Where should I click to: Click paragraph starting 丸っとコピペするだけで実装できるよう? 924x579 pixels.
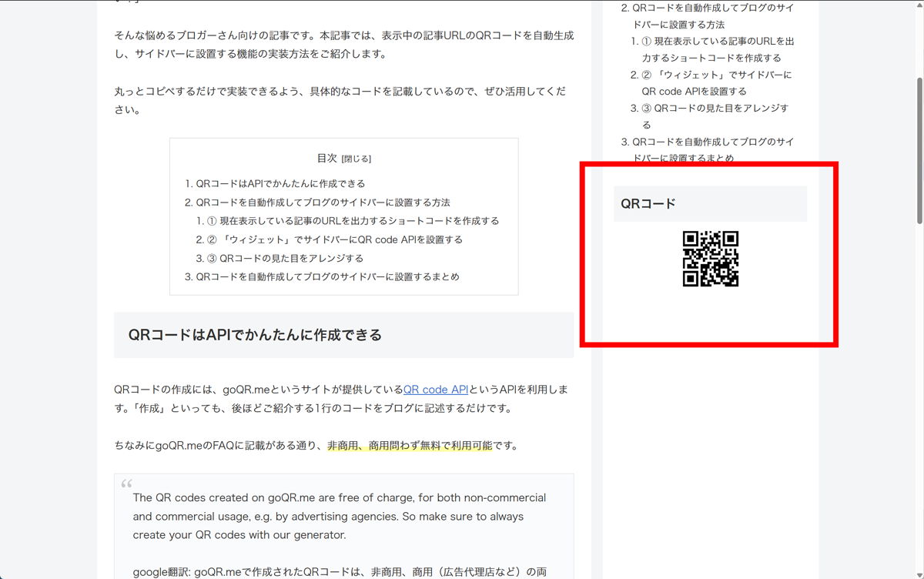340,100
